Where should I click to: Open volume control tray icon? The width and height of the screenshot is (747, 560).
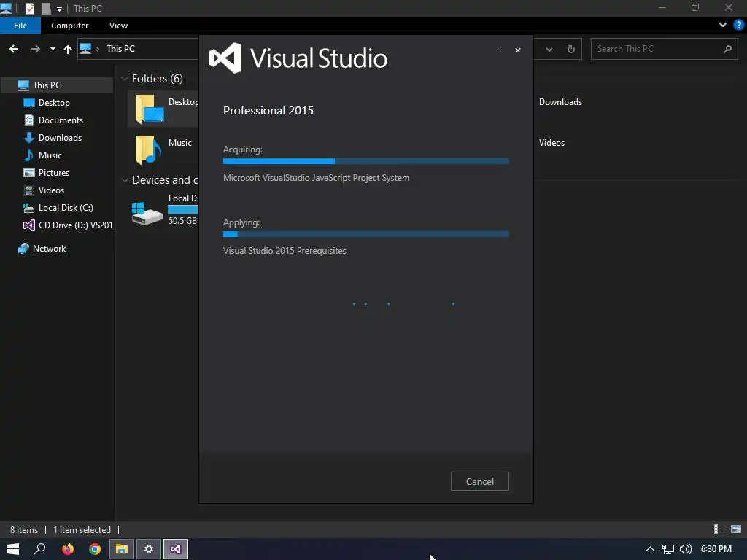[x=686, y=549]
